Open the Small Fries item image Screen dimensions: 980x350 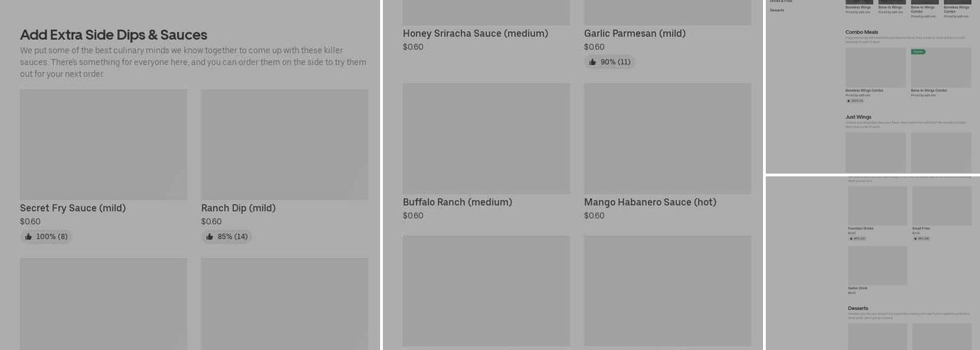(x=941, y=206)
